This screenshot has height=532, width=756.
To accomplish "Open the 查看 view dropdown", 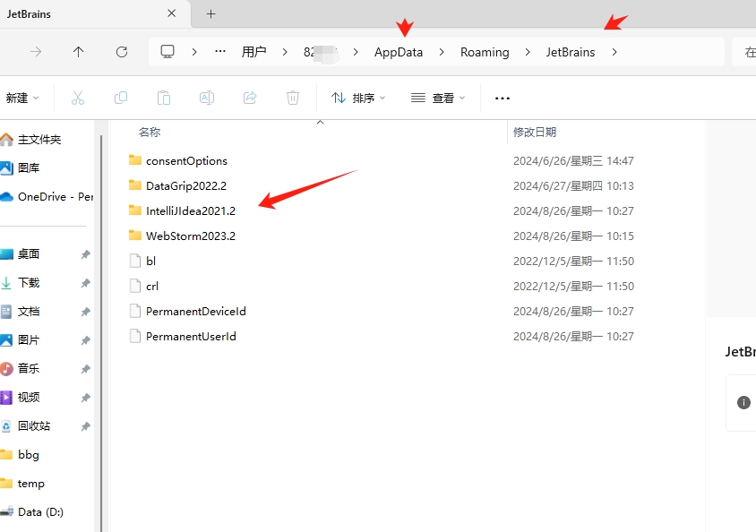I will (x=438, y=98).
